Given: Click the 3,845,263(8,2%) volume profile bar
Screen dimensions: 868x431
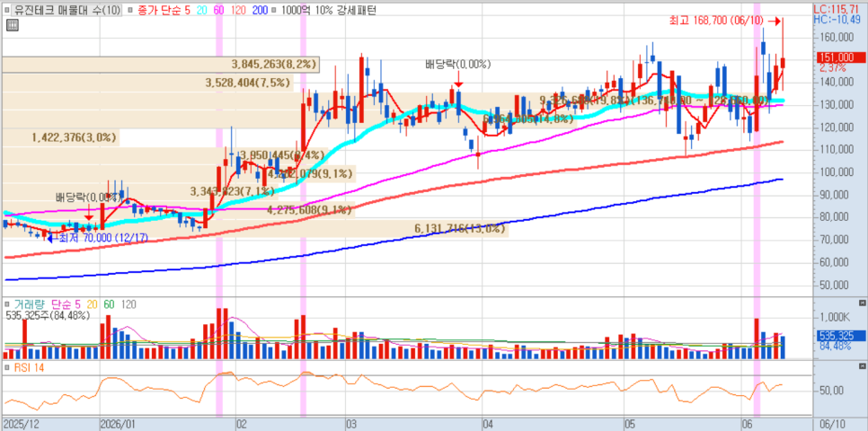Looking at the screenshot, I should click(x=161, y=65).
